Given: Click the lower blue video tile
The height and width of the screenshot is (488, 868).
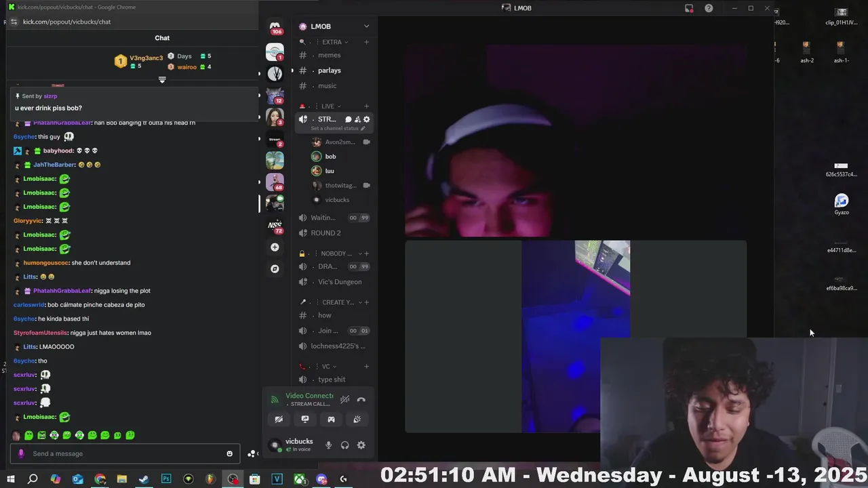Looking at the screenshot, I should pyautogui.click(x=576, y=337).
